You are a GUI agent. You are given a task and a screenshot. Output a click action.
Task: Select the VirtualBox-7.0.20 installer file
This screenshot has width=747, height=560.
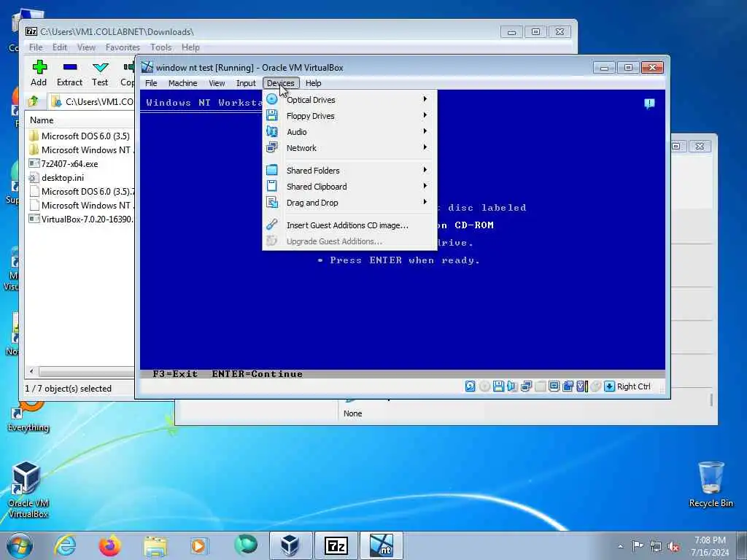pyautogui.click(x=81, y=219)
